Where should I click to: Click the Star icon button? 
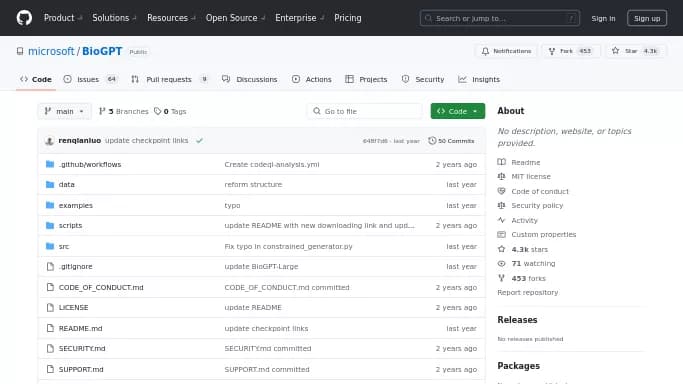pyautogui.click(x=615, y=51)
